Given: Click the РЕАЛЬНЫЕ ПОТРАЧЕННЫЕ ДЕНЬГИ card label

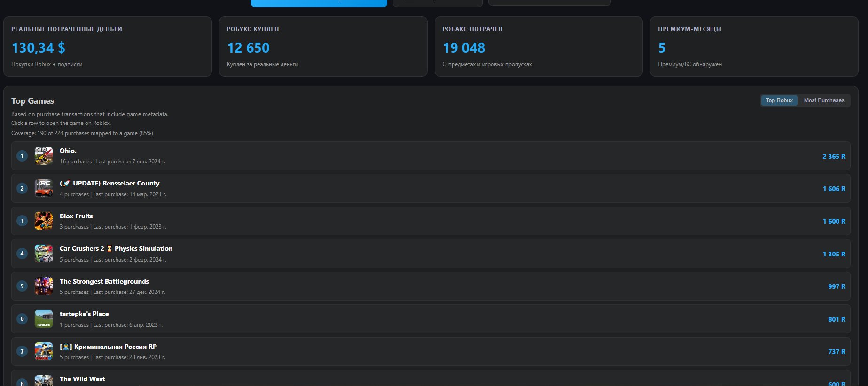Looking at the screenshot, I should [67, 29].
